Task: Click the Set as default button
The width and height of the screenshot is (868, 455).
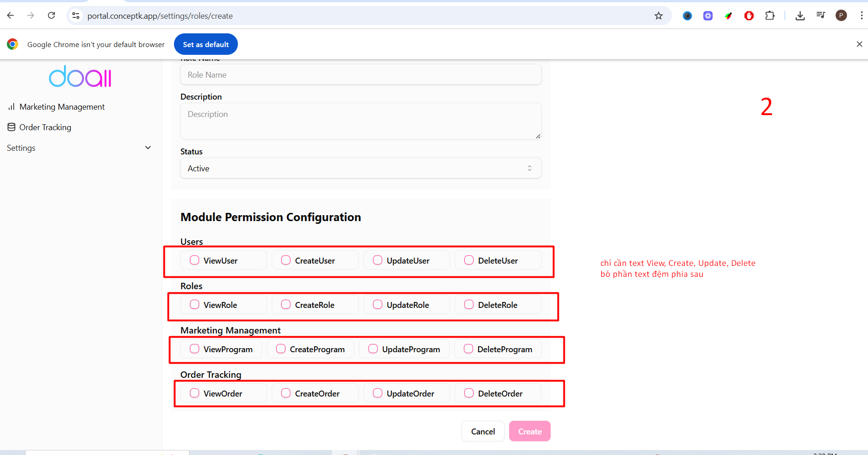Action: (x=205, y=44)
